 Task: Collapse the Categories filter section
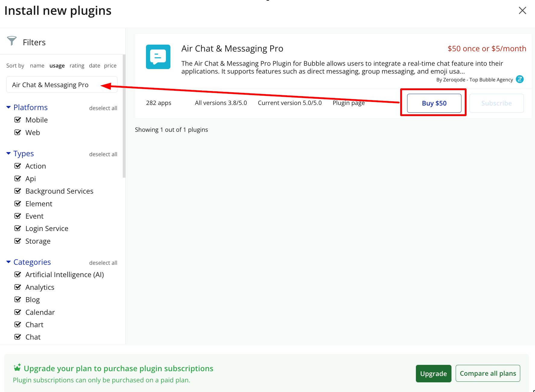pos(8,262)
